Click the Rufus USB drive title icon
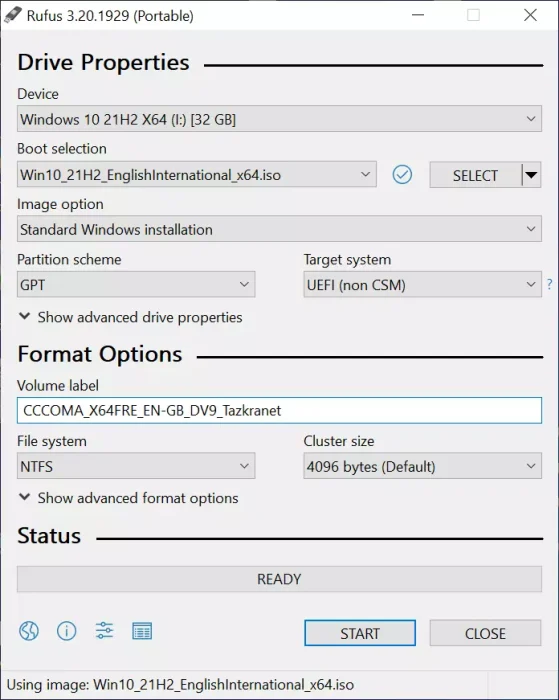 [13, 15]
